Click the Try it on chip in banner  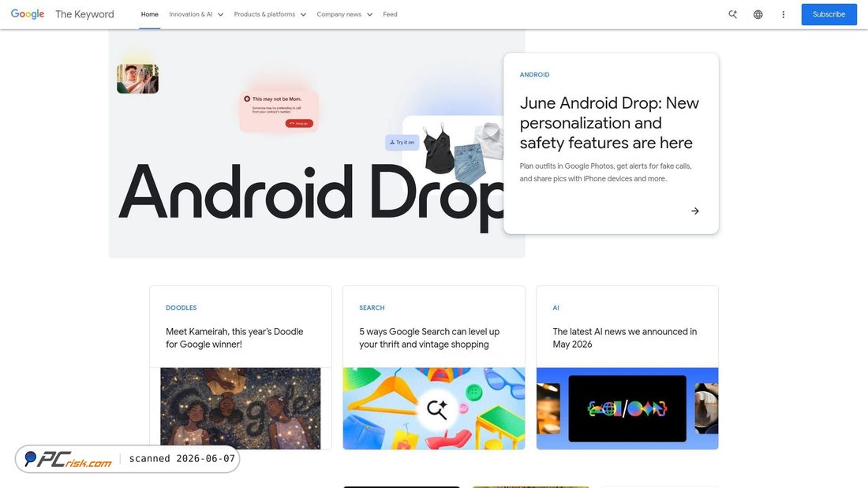[402, 142]
